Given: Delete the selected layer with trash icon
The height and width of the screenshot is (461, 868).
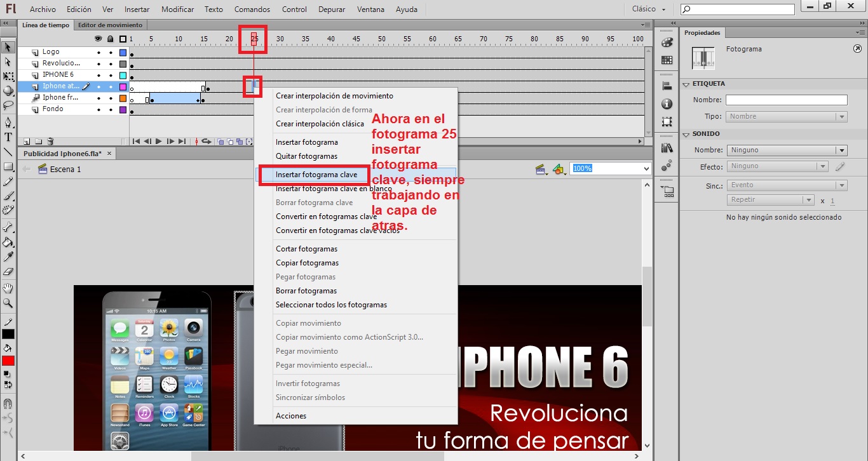Looking at the screenshot, I should click(50, 142).
